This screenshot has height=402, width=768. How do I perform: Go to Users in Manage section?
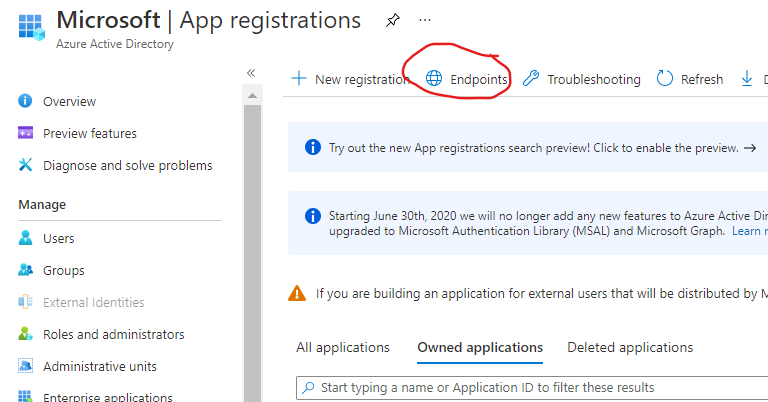coord(58,238)
